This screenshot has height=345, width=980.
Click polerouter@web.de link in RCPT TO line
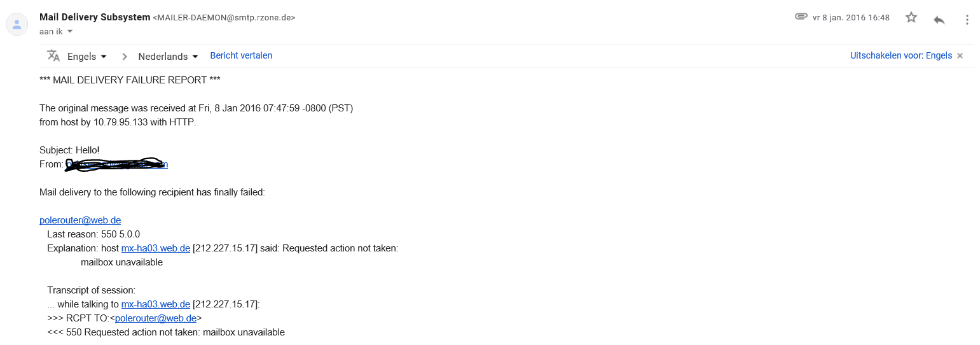point(156,318)
